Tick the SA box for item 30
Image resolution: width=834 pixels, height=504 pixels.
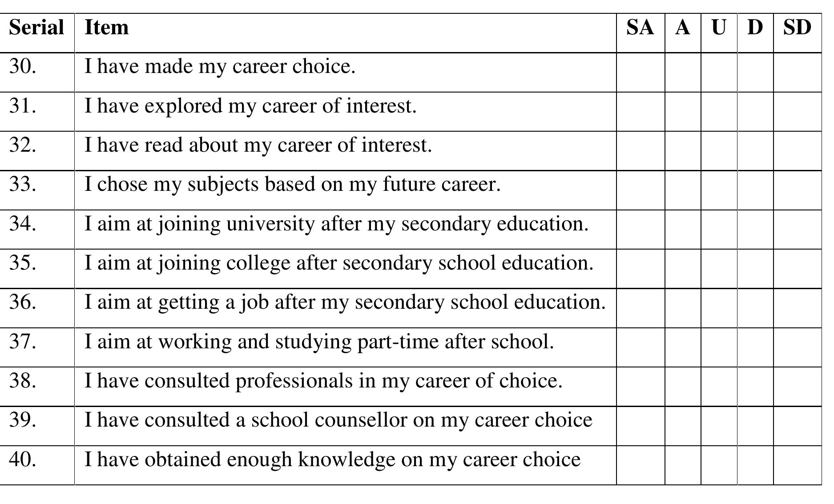point(641,73)
